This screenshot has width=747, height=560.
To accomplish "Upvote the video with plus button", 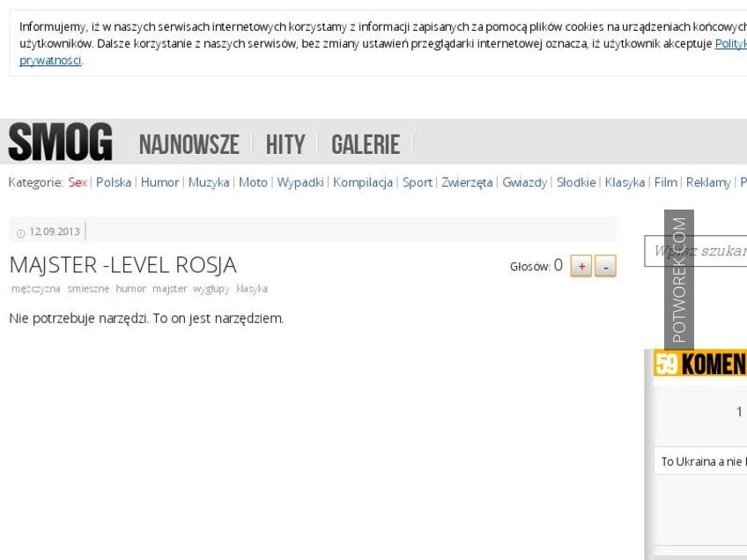I will pos(581,267).
